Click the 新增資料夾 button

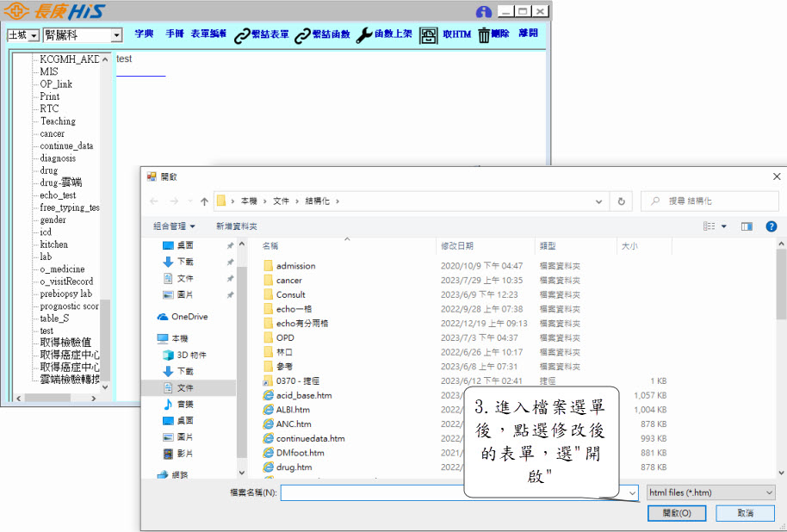[x=237, y=226]
